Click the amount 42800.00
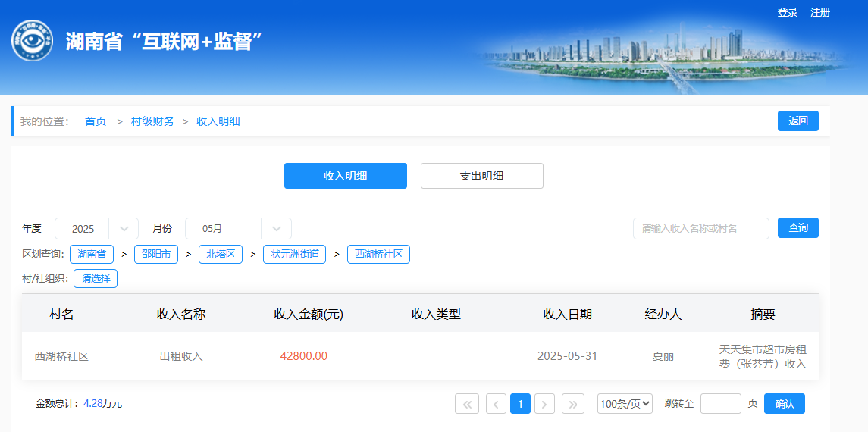868x432 pixels. [304, 356]
